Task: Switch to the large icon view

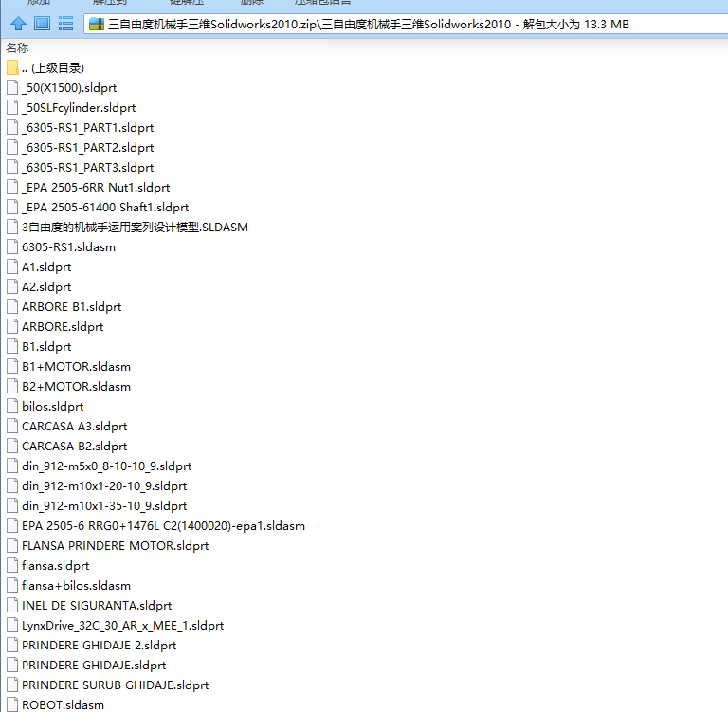Action: [x=43, y=23]
